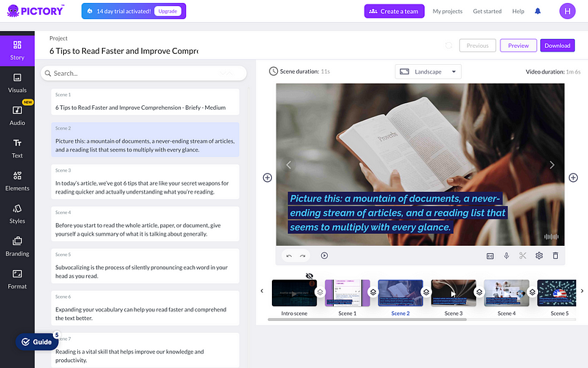Select the Scene 3 thumbnail
588x368 pixels.
pos(453,293)
